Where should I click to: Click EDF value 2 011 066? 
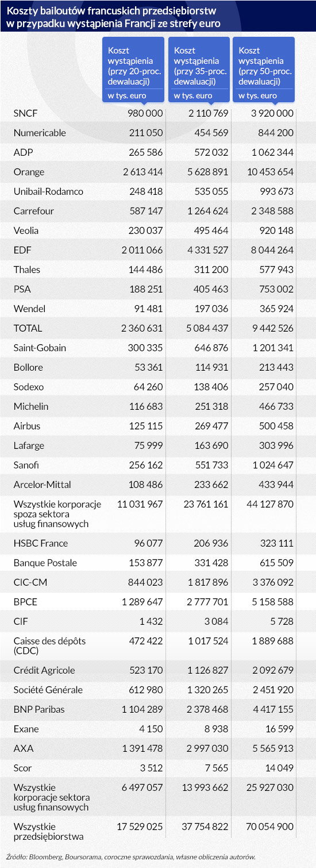click(x=143, y=250)
